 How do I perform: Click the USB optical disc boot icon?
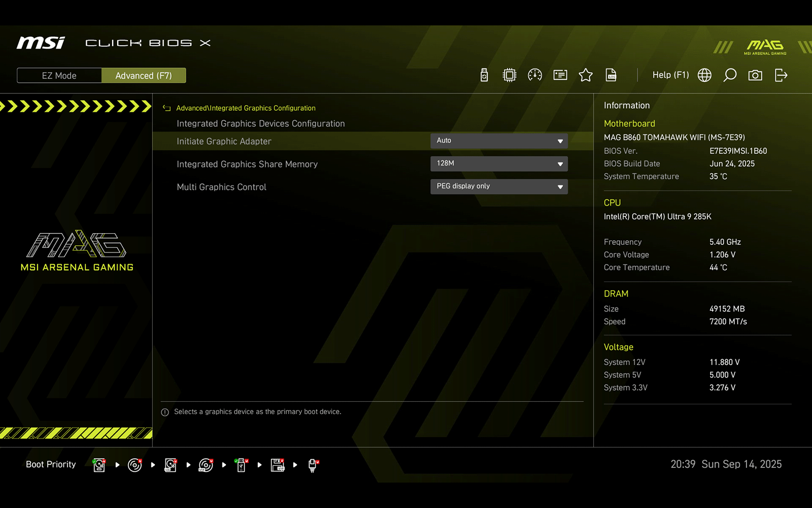206,465
